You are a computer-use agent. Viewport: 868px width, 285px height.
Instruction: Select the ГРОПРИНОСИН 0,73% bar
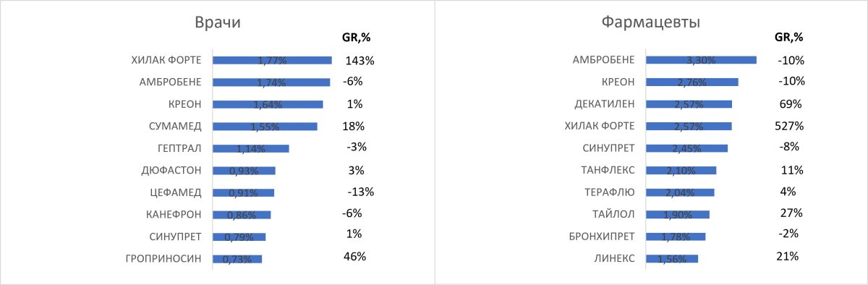237,259
